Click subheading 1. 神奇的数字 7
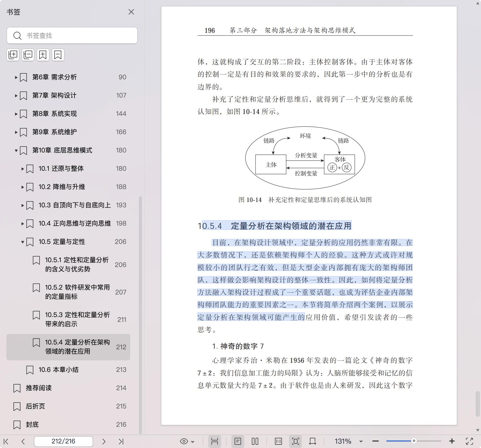The image size is (481, 448). pos(238,346)
